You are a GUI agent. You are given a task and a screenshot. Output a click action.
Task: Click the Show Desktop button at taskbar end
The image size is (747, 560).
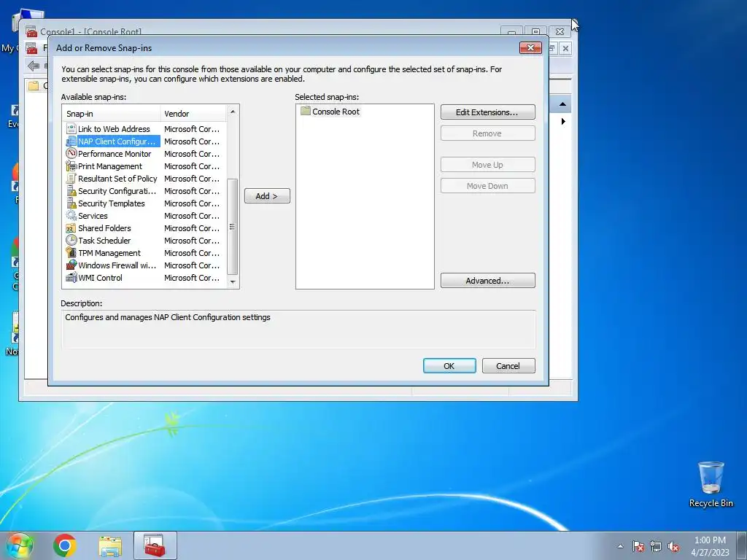742,545
